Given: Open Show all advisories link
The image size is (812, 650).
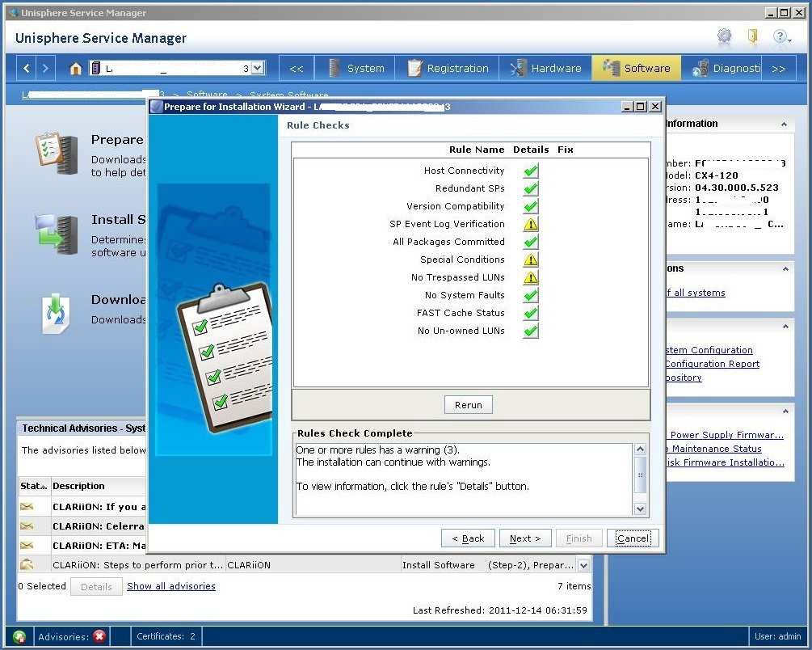Looking at the screenshot, I should click(171, 585).
